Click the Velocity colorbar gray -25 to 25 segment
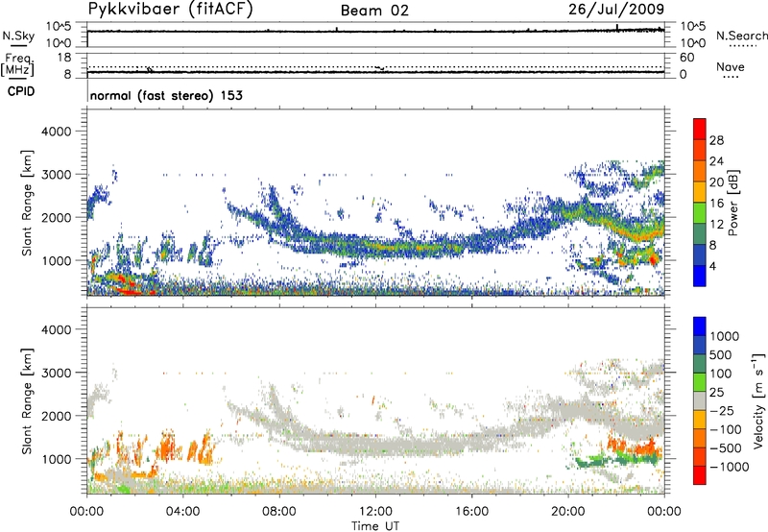 point(700,401)
